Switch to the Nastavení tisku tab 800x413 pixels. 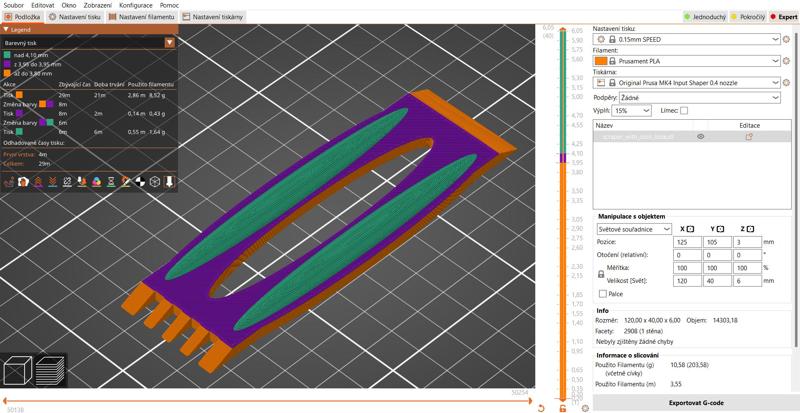point(76,17)
